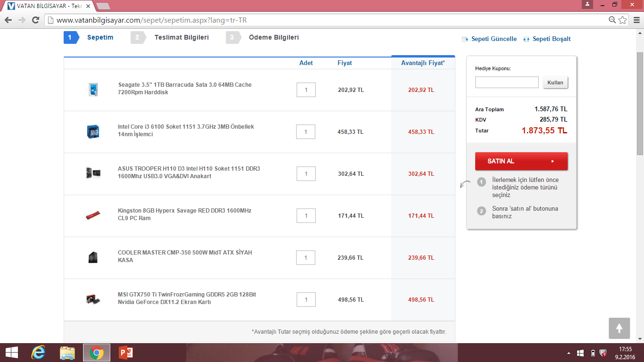This screenshot has height=362, width=644.
Task: Reload the page with the refresh icon
Action: pos(35,20)
